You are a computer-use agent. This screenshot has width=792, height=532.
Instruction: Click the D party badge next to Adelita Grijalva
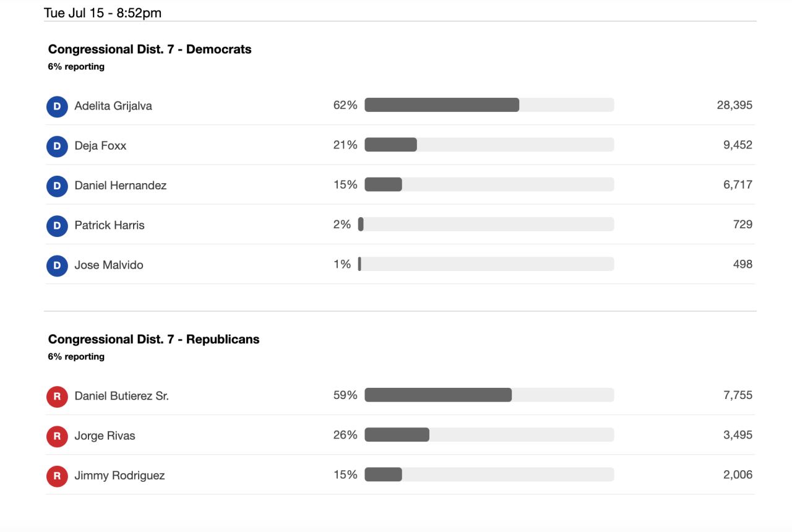click(57, 106)
